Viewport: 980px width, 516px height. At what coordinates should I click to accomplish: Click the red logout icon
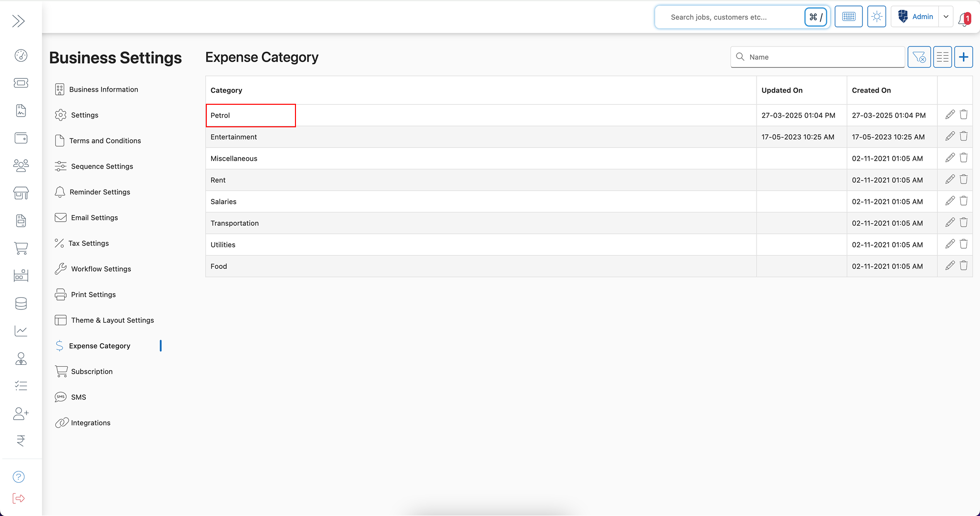(19, 498)
